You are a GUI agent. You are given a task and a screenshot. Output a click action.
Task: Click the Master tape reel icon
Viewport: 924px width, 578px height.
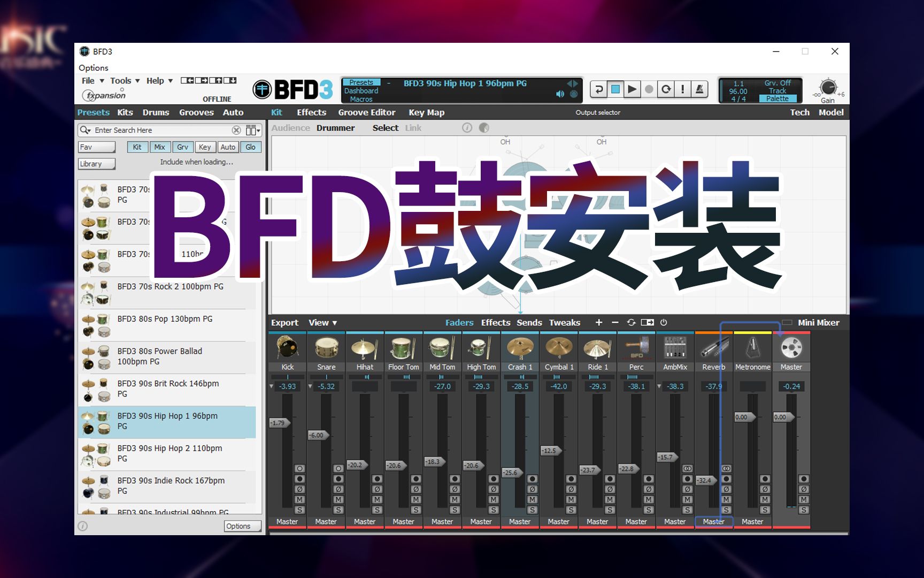pyautogui.click(x=791, y=348)
